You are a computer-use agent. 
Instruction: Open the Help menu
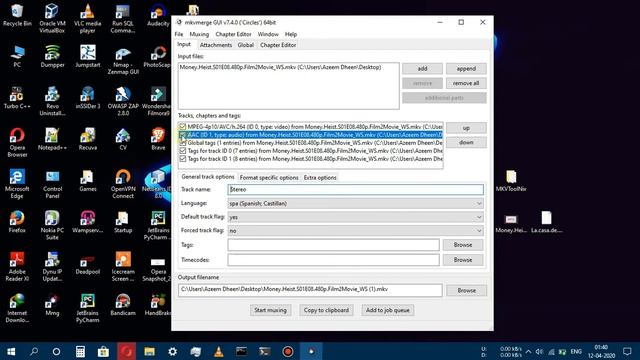[291, 34]
